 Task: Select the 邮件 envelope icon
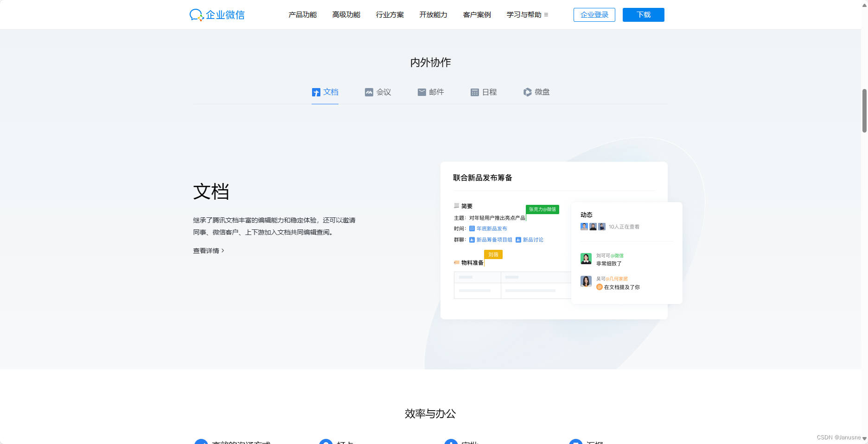click(422, 92)
